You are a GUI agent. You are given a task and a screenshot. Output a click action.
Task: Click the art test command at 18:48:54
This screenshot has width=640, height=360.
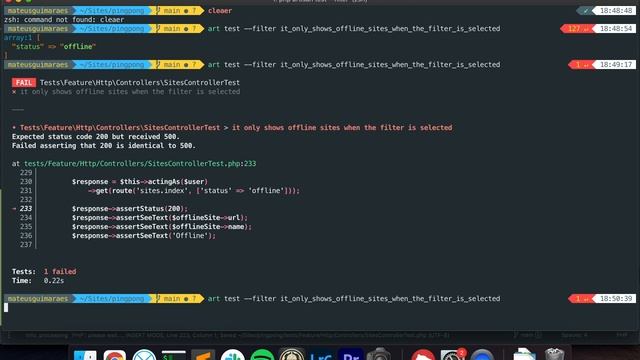point(354,29)
